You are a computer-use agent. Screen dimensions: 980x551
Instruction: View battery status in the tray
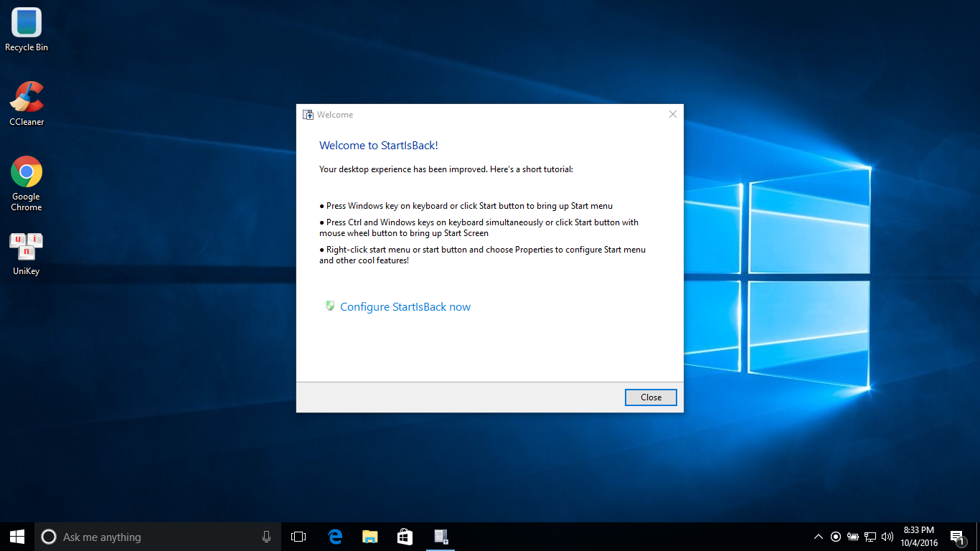coord(853,536)
